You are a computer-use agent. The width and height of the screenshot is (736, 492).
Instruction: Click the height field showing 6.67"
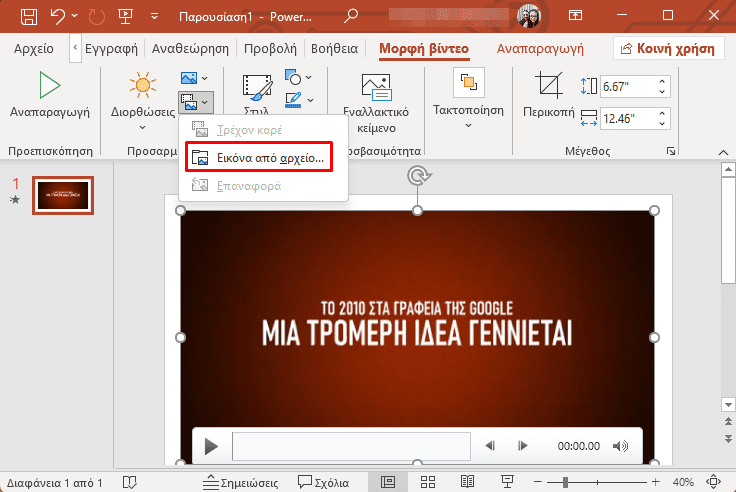coord(627,86)
